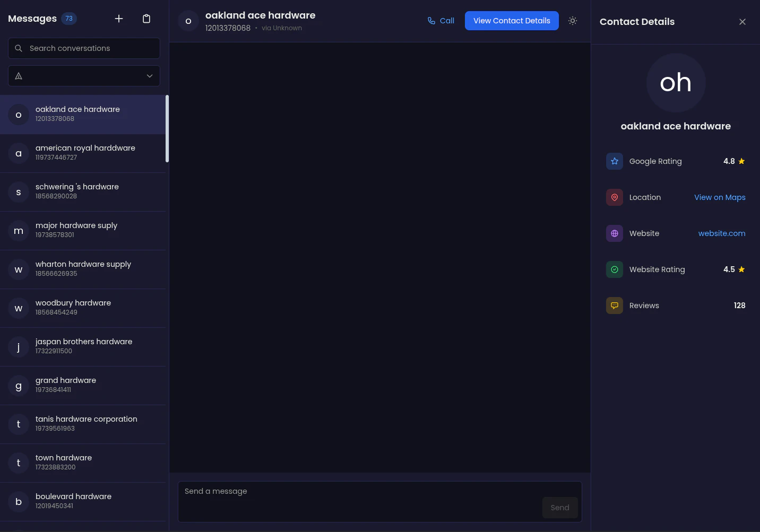Open the american royal harddware conversation
Image resolution: width=760 pixels, height=532 pixels.
pyautogui.click(x=84, y=153)
